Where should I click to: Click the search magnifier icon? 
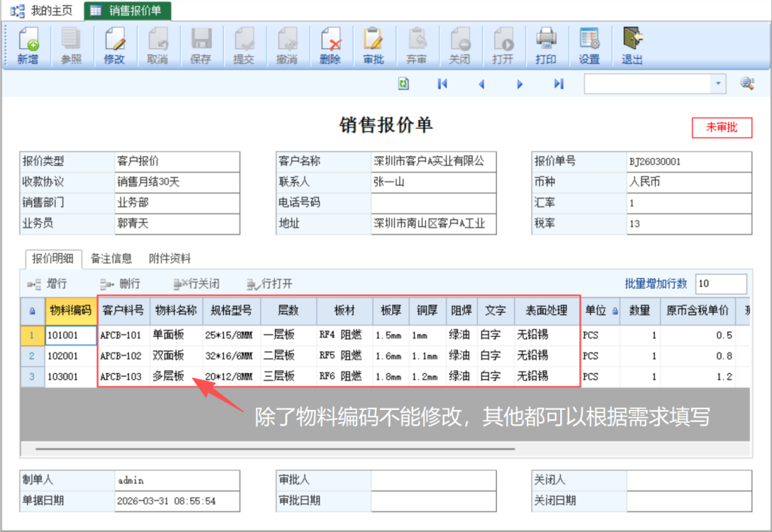coord(747,84)
